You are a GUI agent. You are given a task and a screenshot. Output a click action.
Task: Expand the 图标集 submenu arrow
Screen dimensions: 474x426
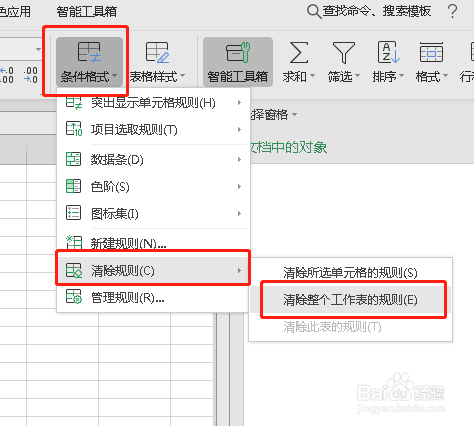(x=239, y=213)
